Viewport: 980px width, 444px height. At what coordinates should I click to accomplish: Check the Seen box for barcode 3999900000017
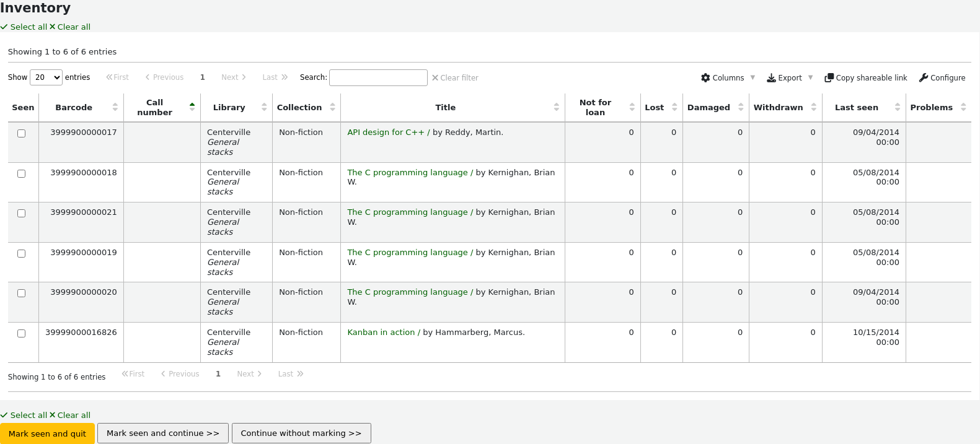(22, 134)
